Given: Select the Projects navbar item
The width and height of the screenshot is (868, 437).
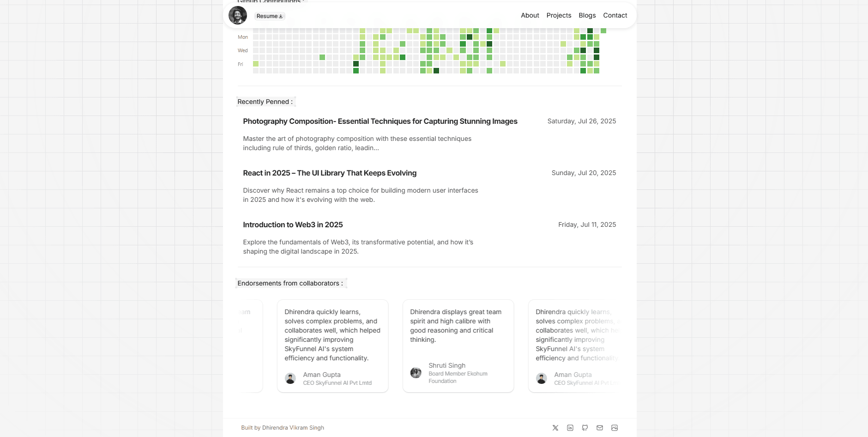Looking at the screenshot, I should pos(559,15).
